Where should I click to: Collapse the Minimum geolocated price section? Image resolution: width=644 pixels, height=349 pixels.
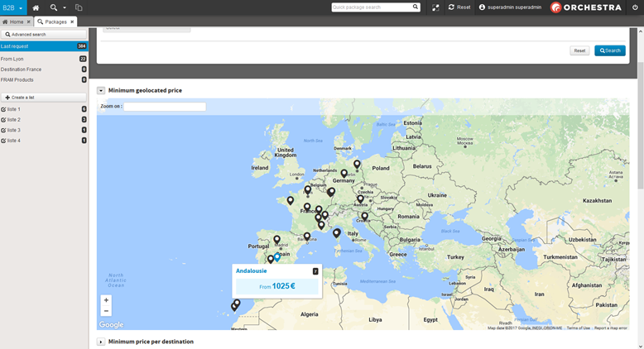[101, 90]
